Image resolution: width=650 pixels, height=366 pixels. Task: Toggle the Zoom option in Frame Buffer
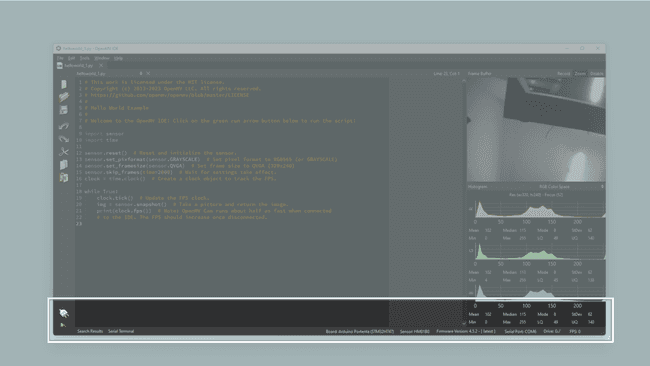(580, 73)
